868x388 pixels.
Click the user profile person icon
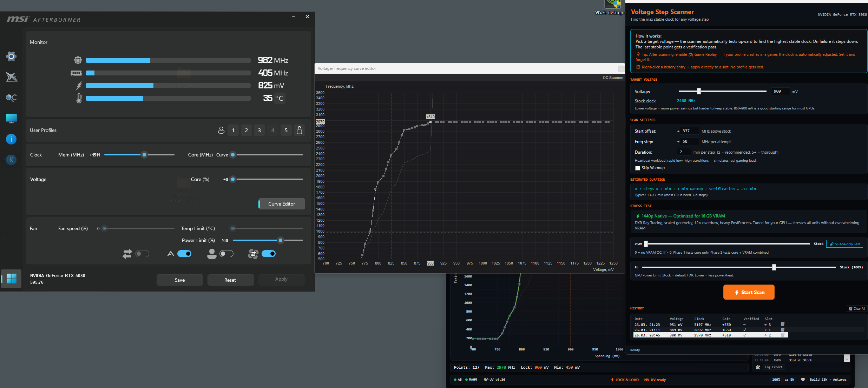[221, 130]
